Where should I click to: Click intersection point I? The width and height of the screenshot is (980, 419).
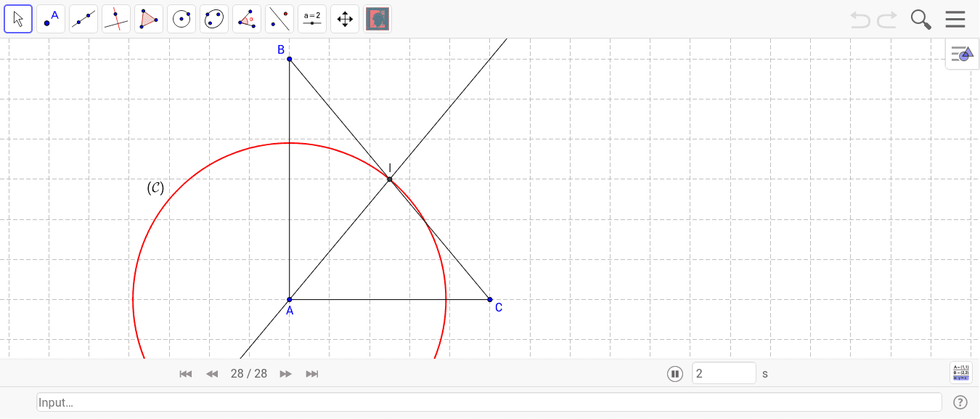click(390, 179)
